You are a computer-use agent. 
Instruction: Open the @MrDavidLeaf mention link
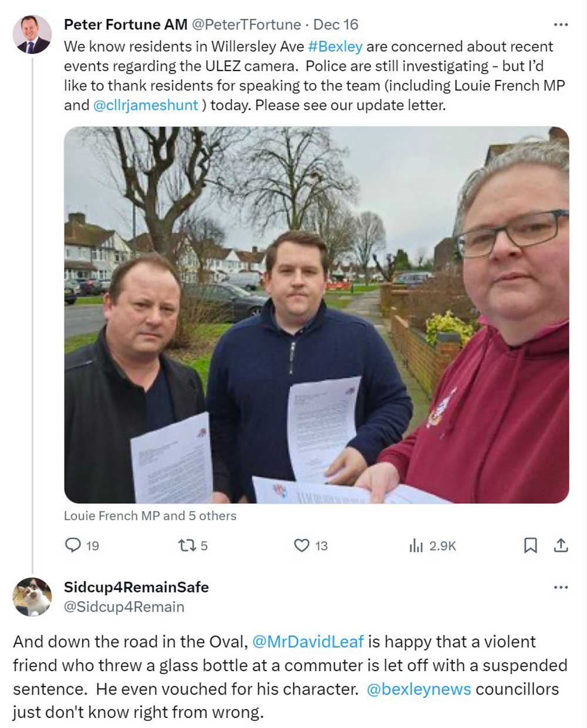tap(308, 641)
